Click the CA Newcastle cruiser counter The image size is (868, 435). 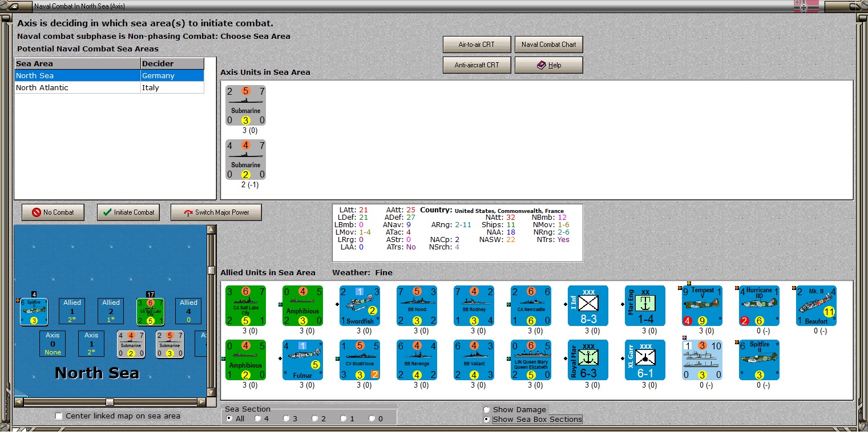(531, 305)
